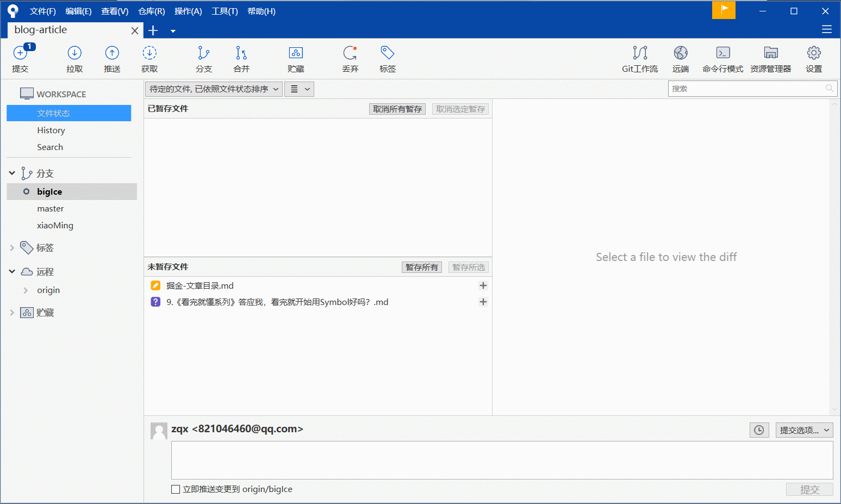Close the blog-article tab
The image size is (841, 504).
tap(135, 30)
